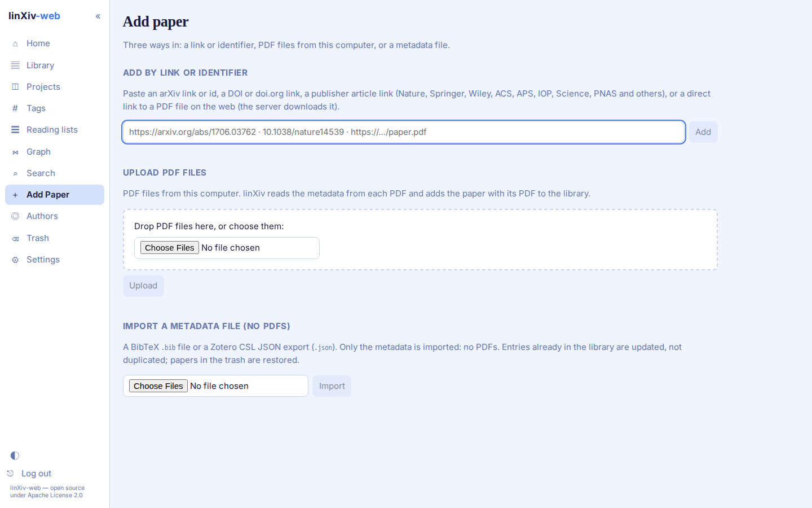Click the Tags hash icon
This screenshot has width=812, height=508.
point(15,108)
